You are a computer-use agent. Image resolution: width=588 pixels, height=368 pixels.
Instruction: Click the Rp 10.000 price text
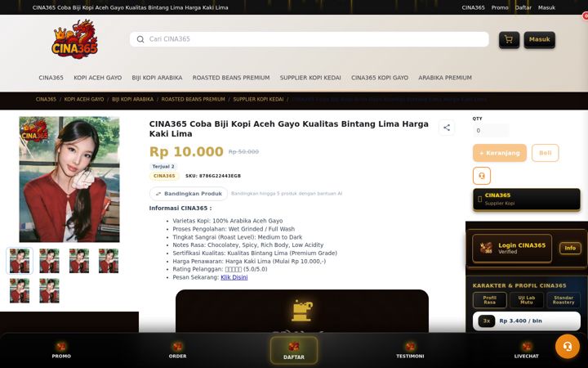click(186, 152)
